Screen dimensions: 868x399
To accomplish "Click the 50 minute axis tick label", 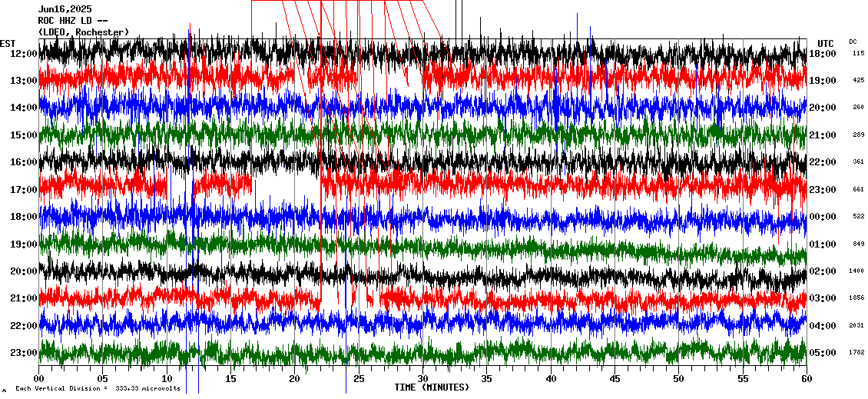I will coord(679,379).
